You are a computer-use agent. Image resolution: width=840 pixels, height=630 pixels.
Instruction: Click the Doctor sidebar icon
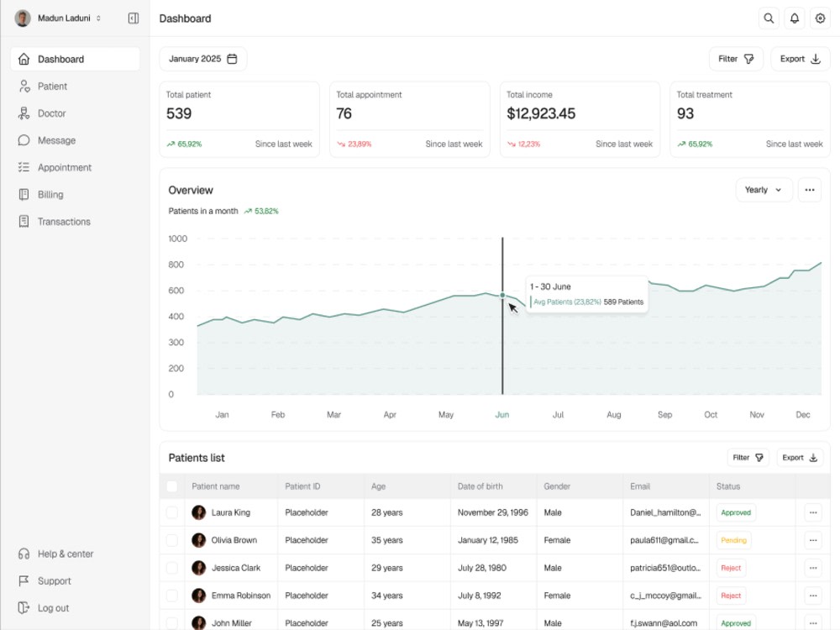(24, 113)
